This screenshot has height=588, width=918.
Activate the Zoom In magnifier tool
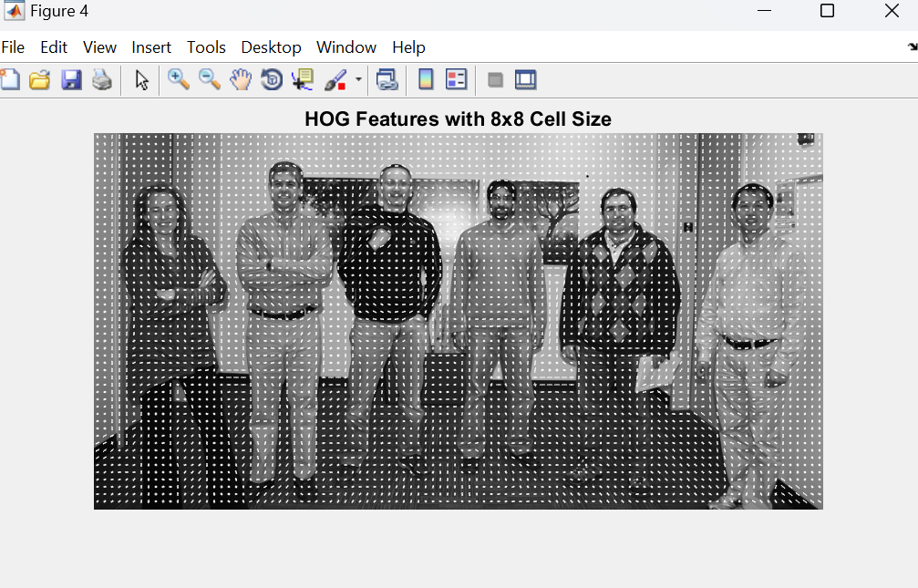point(179,79)
